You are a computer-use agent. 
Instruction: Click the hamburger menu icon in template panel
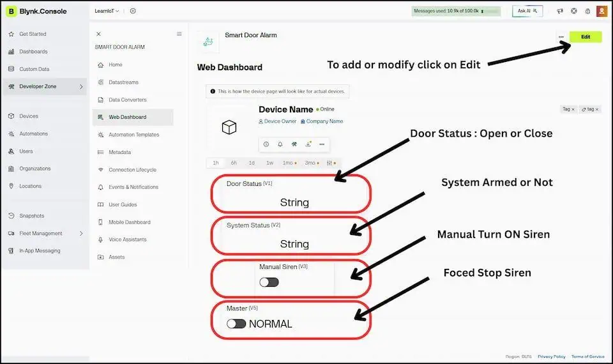coord(179,34)
